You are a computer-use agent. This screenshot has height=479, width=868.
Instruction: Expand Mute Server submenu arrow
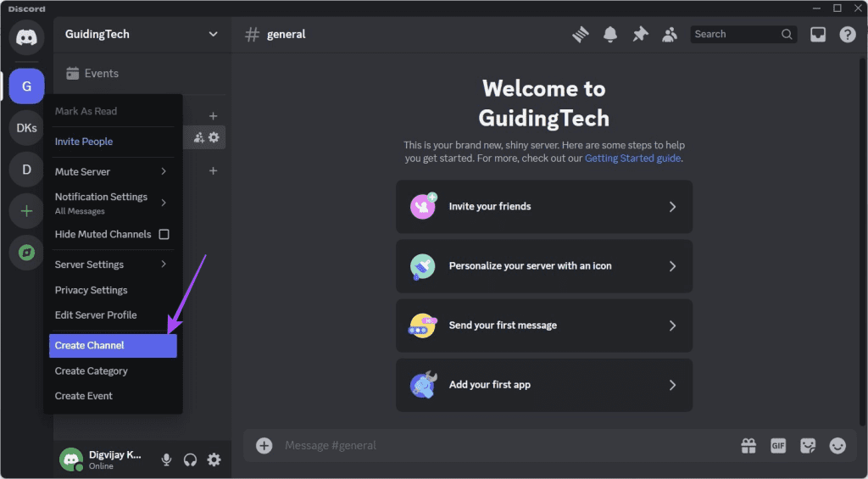[164, 171]
